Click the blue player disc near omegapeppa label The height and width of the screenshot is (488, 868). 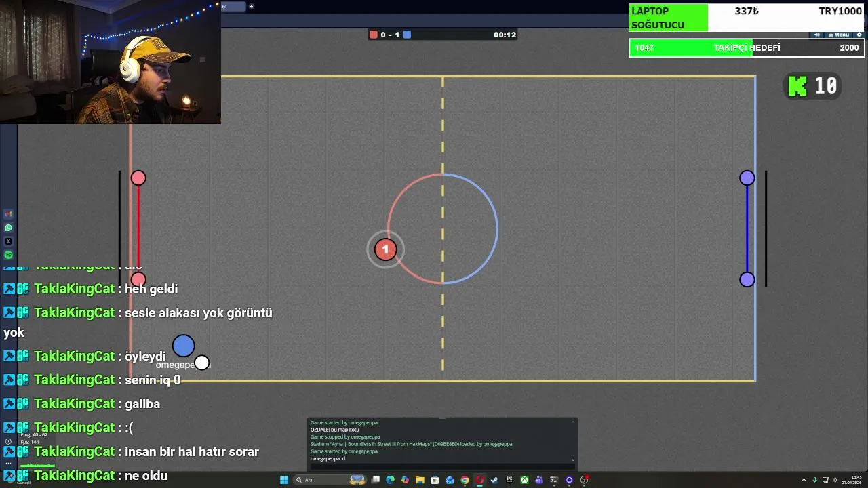click(183, 346)
